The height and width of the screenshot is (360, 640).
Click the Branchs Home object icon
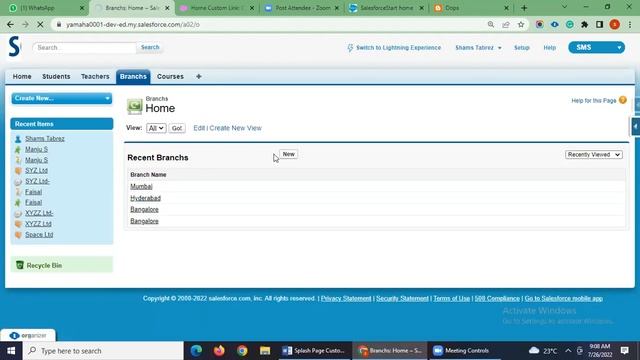[134, 106]
